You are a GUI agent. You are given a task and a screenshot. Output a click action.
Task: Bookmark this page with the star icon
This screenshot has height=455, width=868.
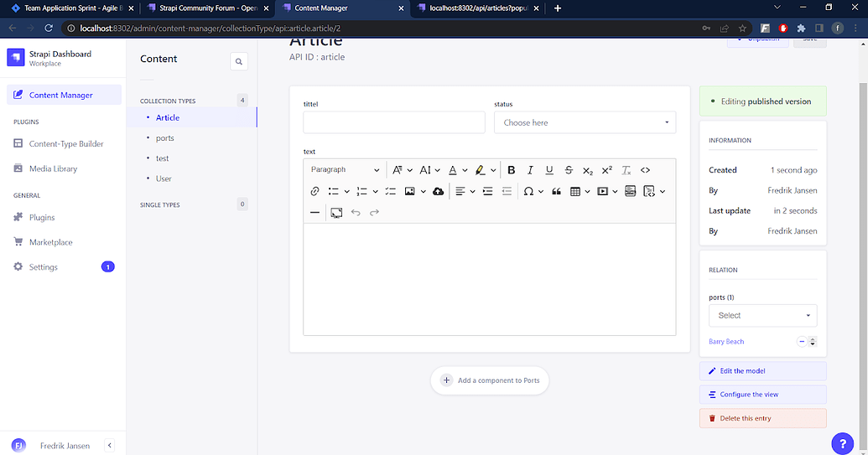[x=742, y=28]
